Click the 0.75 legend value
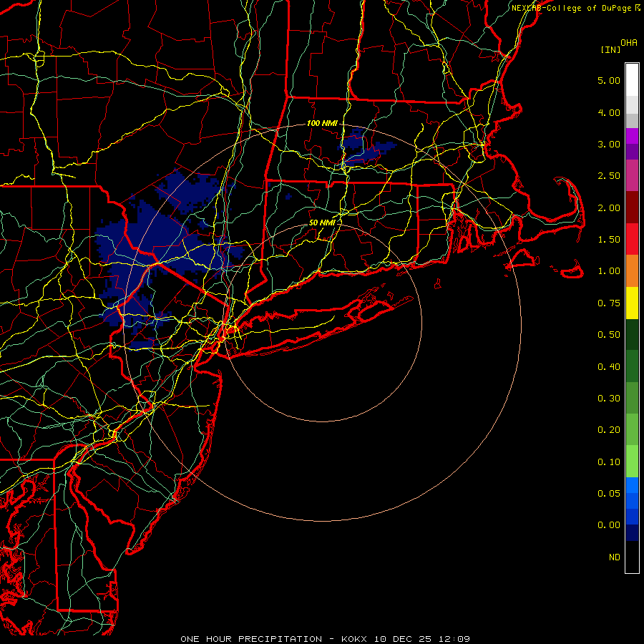 point(609,303)
